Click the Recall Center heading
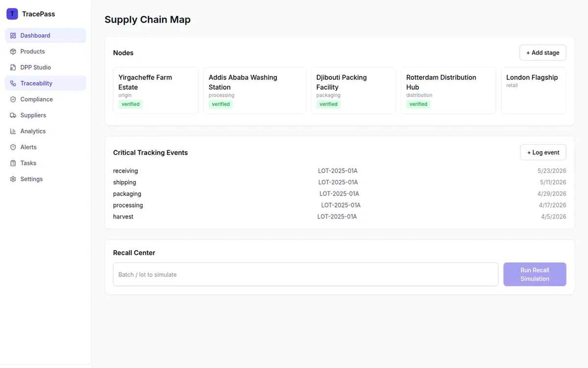 (x=134, y=253)
